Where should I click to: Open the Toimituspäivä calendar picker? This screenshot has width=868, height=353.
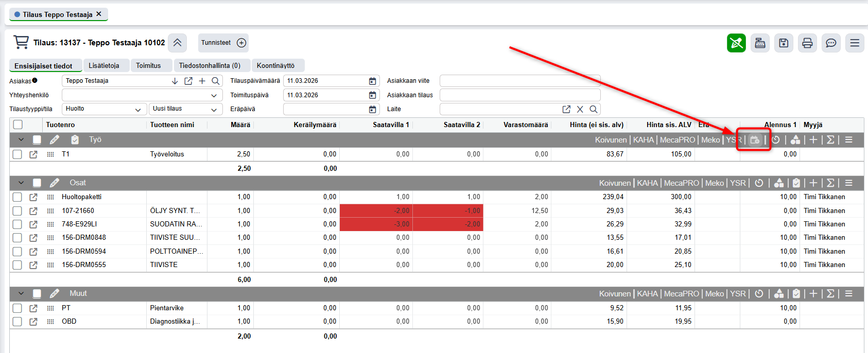tap(373, 95)
